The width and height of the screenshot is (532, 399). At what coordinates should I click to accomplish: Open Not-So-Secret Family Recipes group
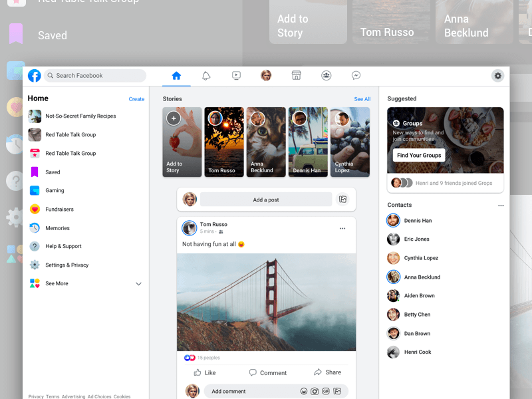pos(72,116)
